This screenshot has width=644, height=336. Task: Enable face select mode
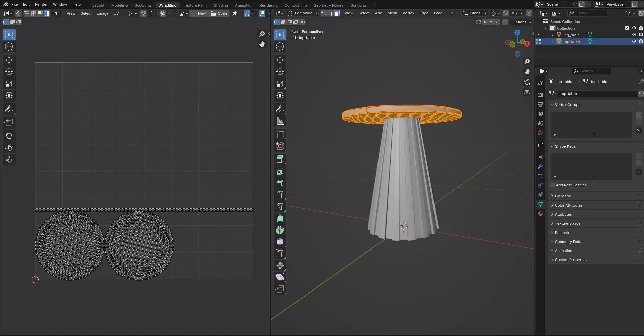[x=337, y=13]
